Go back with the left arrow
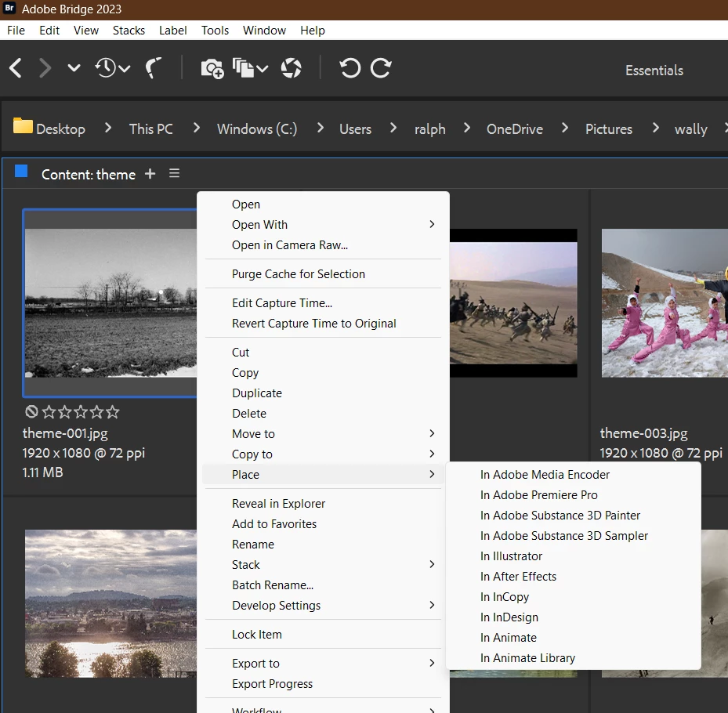 tap(16, 68)
